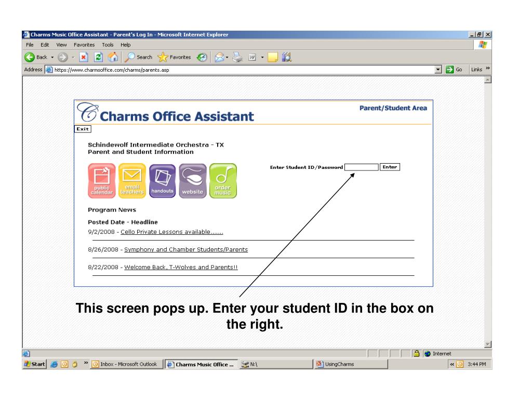Launch Internet Explorer from quick launch
The height and width of the screenshot is (399, 532).
(x=54, y=364)
